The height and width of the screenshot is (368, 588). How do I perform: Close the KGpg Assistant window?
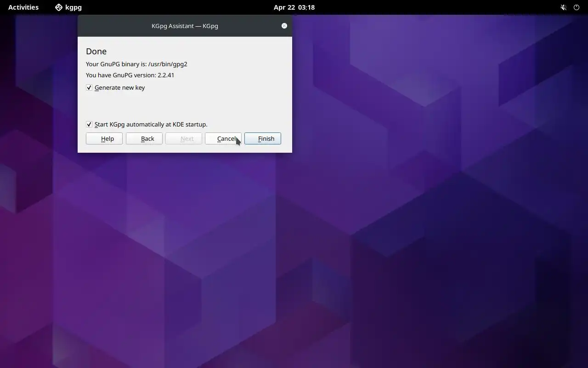click(284, 26)
